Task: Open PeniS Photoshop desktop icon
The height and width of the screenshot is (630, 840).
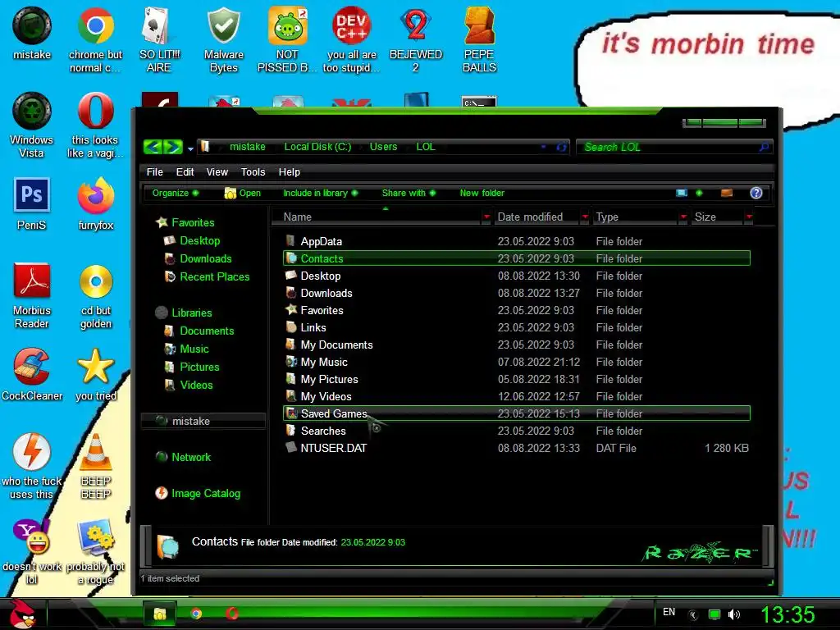Action: [32, 203]
